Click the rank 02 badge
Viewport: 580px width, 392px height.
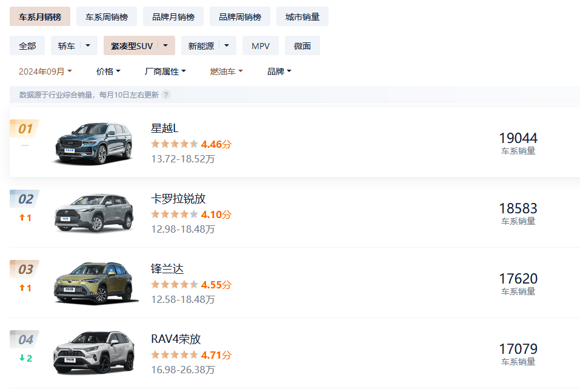[x=25, y=199]
